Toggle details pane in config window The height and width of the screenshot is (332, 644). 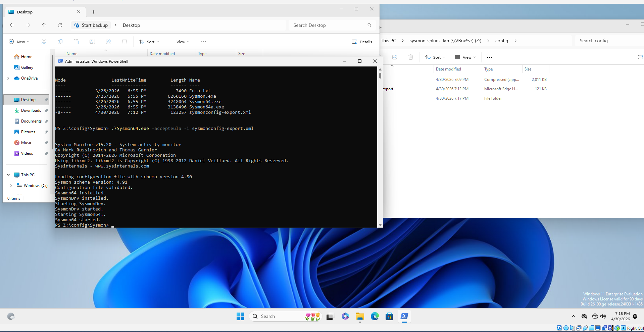pyautogui.click(x=640, y=57)
